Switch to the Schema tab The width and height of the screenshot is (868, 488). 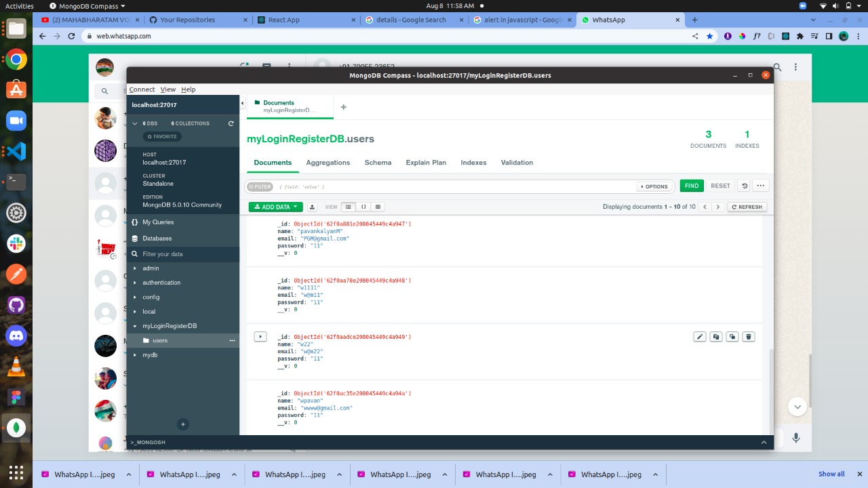point(378,163)
